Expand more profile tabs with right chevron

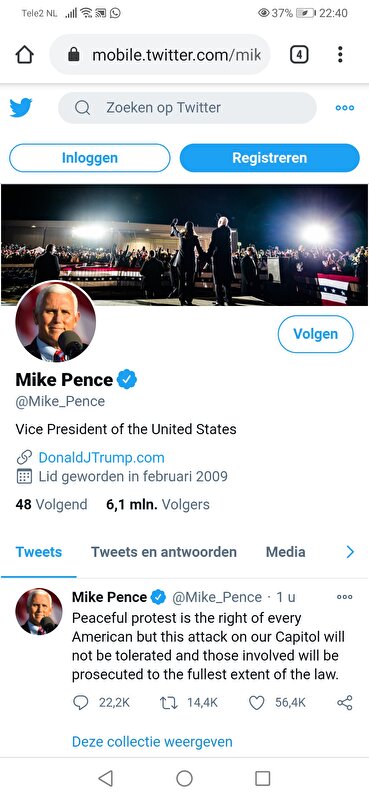click(x=350, y=552)
